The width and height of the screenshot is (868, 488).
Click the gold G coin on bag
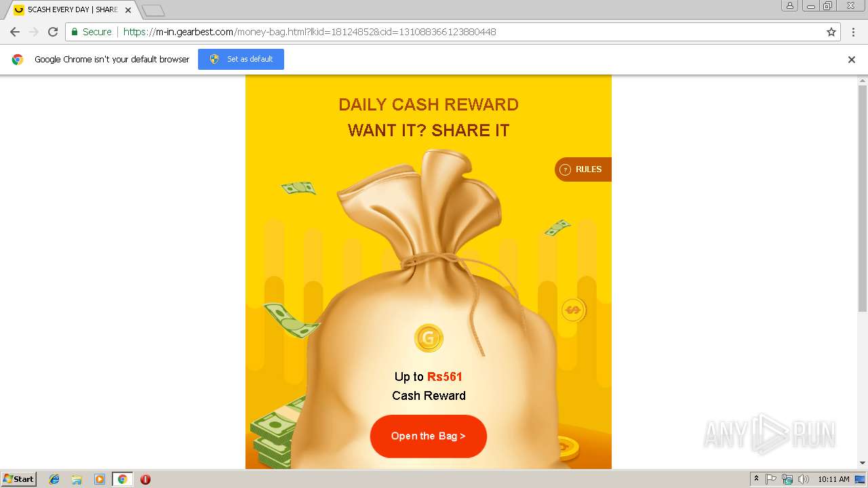click(429, 338)
